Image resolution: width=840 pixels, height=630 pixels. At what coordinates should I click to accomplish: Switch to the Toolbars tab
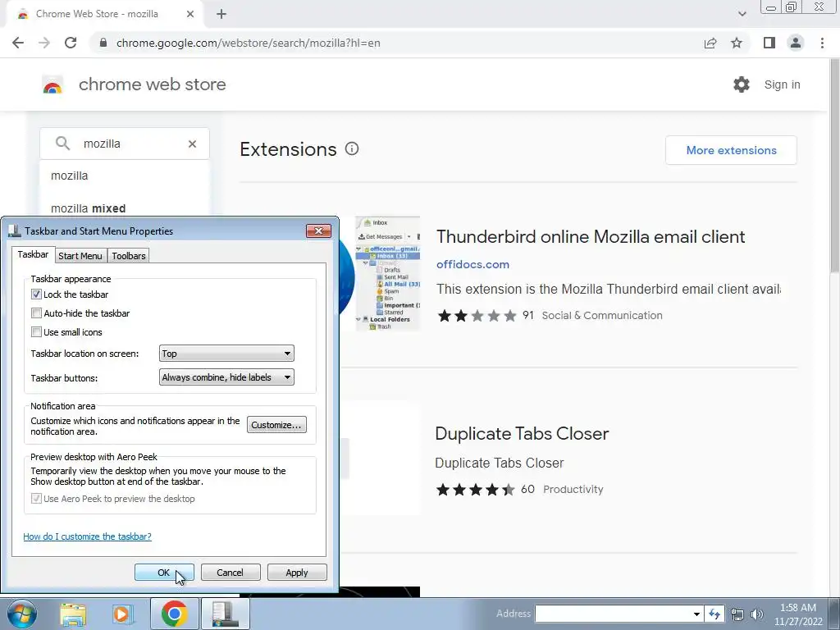coord(129,256)
